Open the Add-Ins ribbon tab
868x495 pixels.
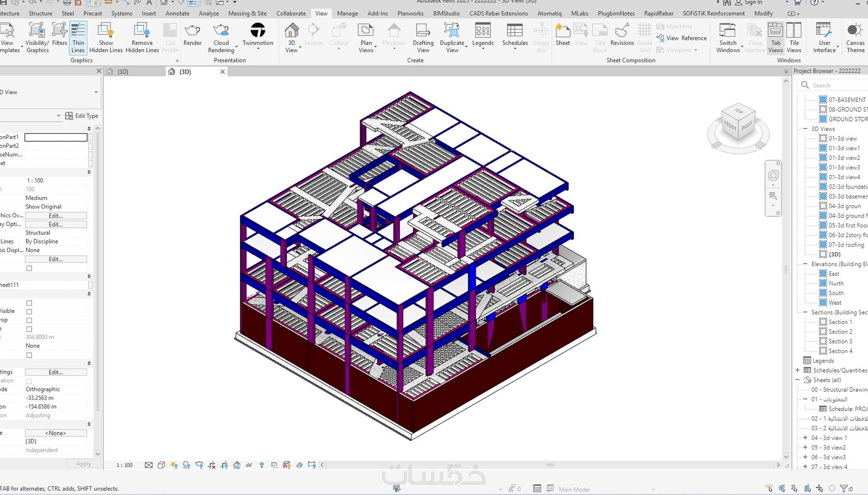pos(378,13)
